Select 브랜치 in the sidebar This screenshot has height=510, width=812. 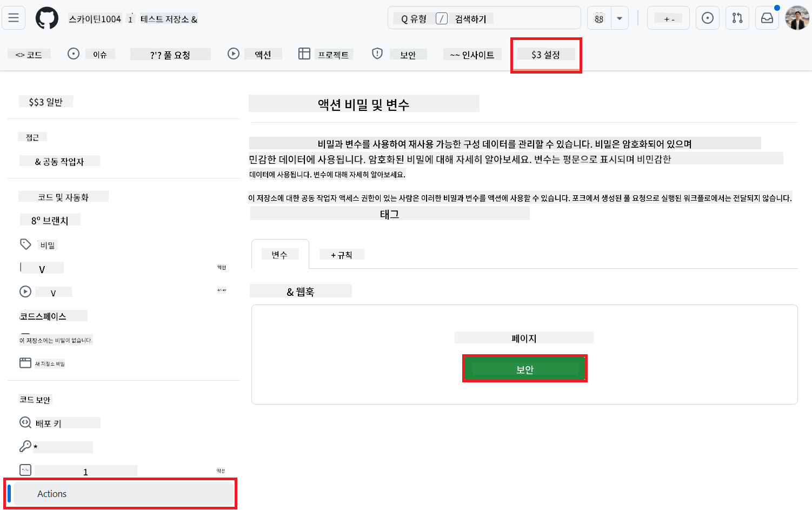coord(50,220)
